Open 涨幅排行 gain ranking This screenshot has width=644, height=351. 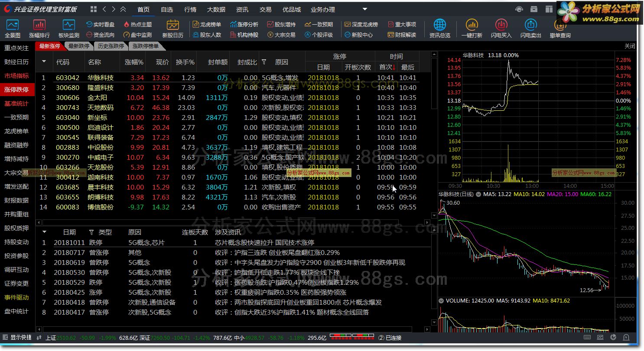pos(39,29)
